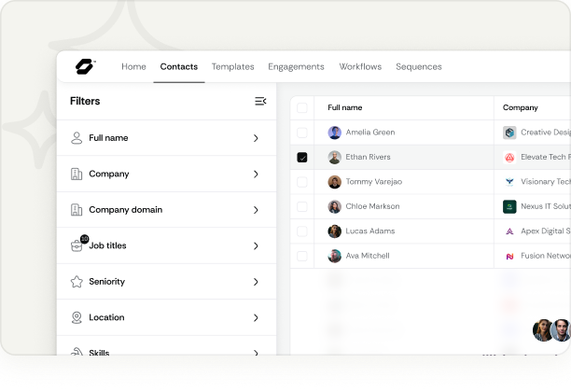Click the Seniority star icon

pyautogui.click(x=77, y=282)
